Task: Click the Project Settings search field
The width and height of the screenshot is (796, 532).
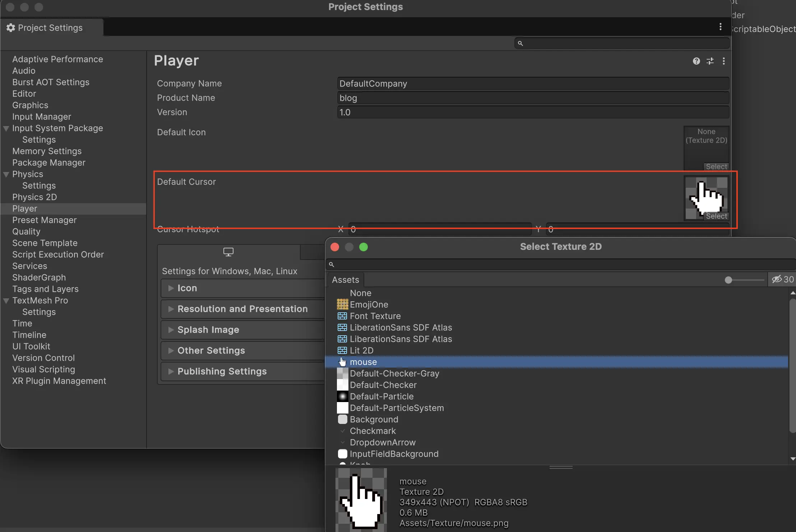Action: (622, 43)
